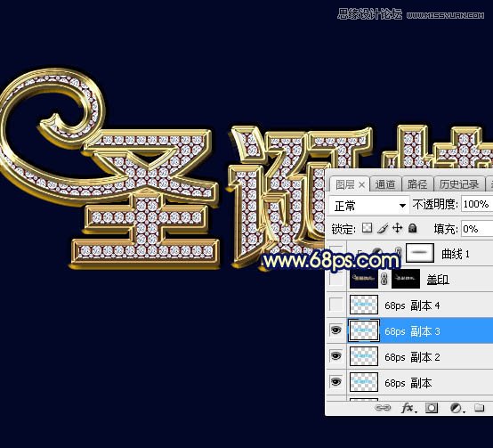Screen dimensions: 493x448
Task: Click the lock transparent pixels icon
Action: click(x=368, y=228)
